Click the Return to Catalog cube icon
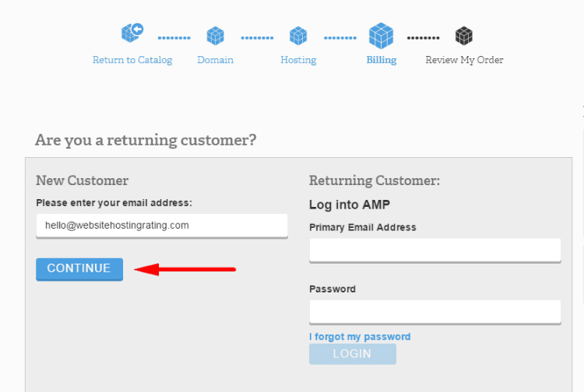 pyautogui.click(x=132, y=33)
